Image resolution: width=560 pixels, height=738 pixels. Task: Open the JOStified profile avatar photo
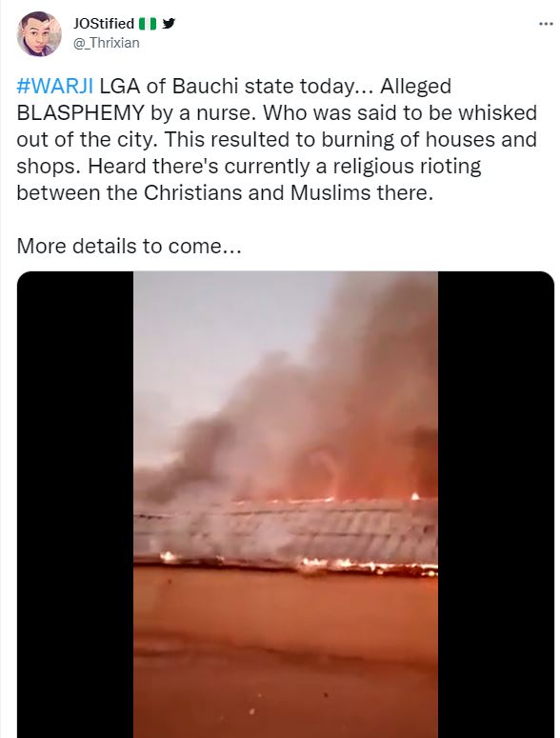[39, 34]
